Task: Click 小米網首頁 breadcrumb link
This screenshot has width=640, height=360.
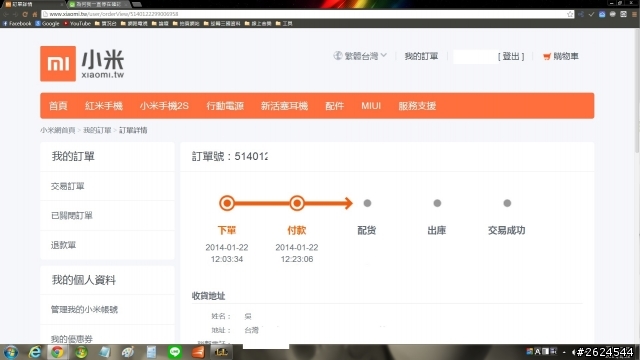Action: tap(58, 130)
